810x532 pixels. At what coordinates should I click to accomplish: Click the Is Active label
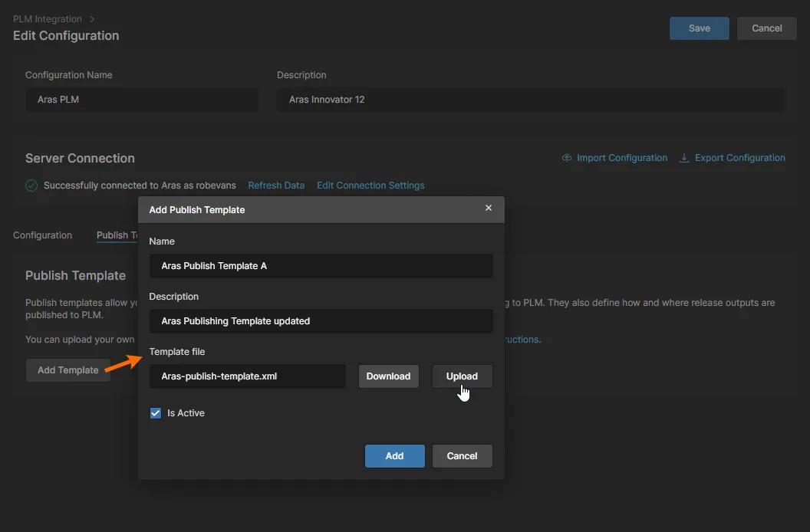pyautogui.click(x=186, y=412)
